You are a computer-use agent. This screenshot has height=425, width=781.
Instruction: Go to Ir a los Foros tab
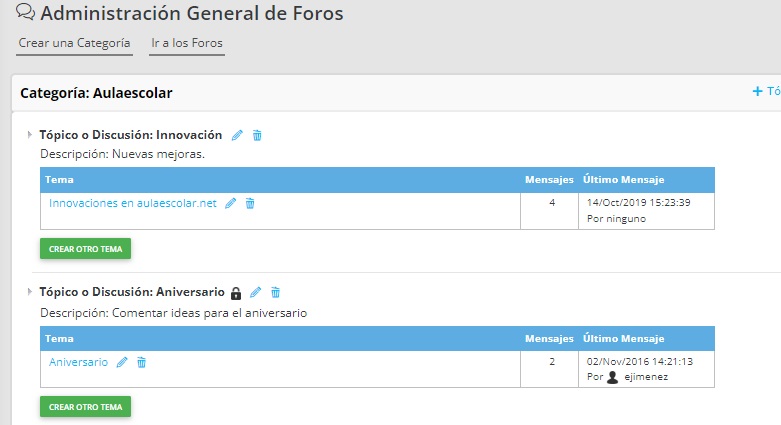point(187,44)
